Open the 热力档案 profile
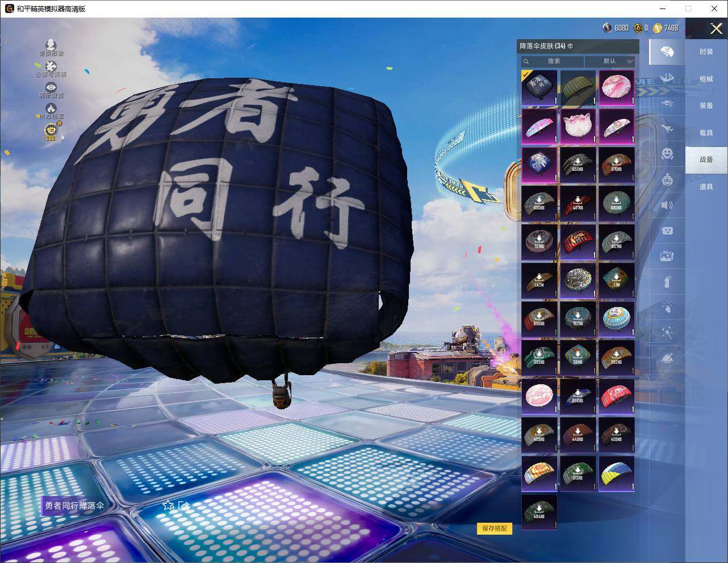Image resolution: width=728 pixels, height=563 pixels. tap(52, 109)
